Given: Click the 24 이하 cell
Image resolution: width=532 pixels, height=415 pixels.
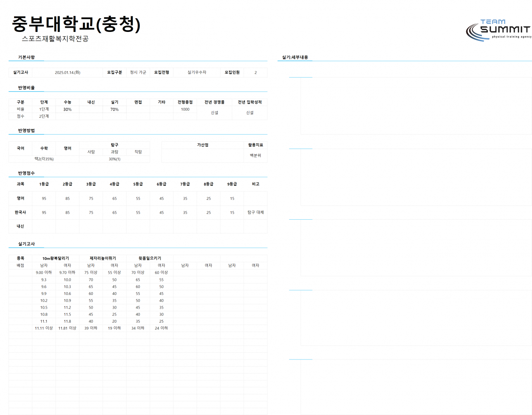Looking at the screenshot, I should pos(161,328).
